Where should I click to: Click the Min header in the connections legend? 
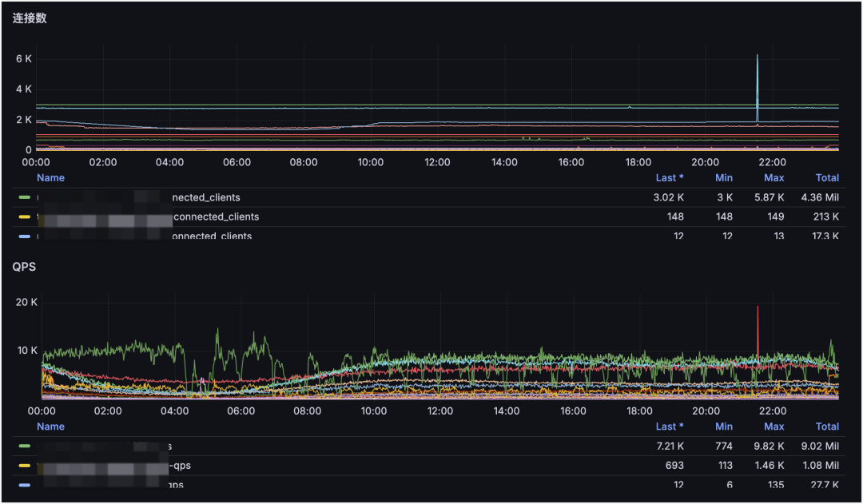[724, 177]
